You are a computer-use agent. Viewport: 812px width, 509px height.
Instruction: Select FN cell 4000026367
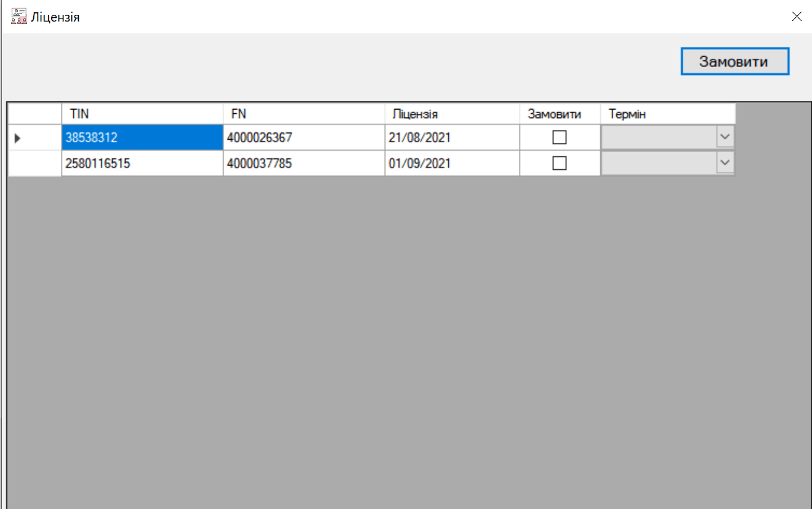click(303, 138)
